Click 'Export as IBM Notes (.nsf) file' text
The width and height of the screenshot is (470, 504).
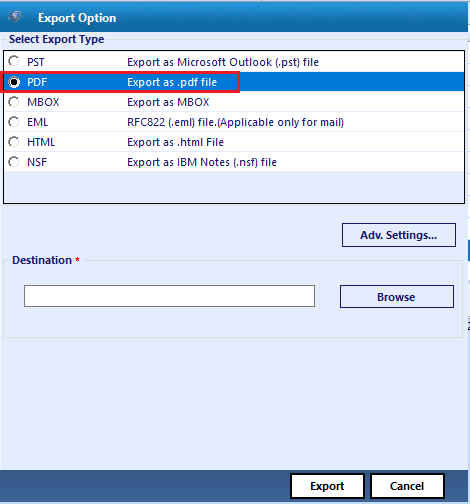pyautogui.click(x=202, y=162)
